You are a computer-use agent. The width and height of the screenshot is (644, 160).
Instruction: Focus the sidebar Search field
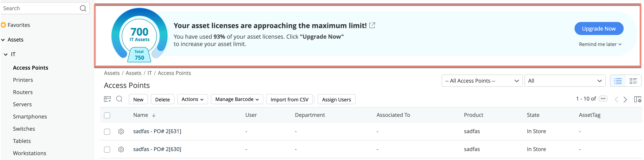tap(40, 9)
